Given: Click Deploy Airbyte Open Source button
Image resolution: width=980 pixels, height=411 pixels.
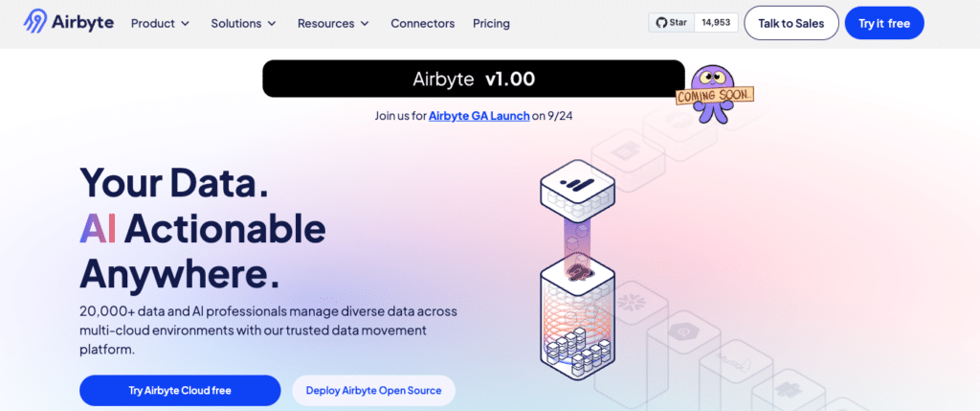Looking at the screenshot, I should click(373, 390).
